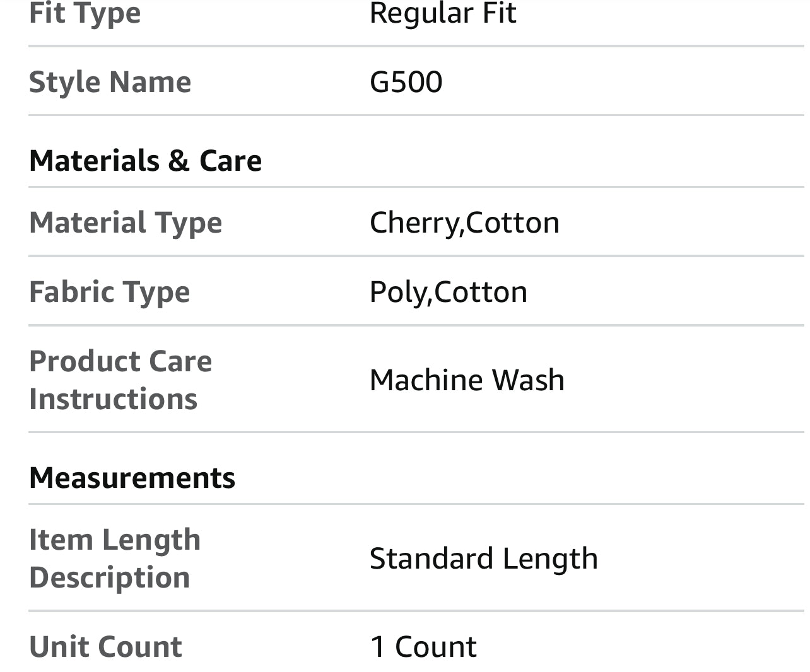Click the G500 style value
The width and height of the screenshot is (810, 672).
click(x=406, y=82)
